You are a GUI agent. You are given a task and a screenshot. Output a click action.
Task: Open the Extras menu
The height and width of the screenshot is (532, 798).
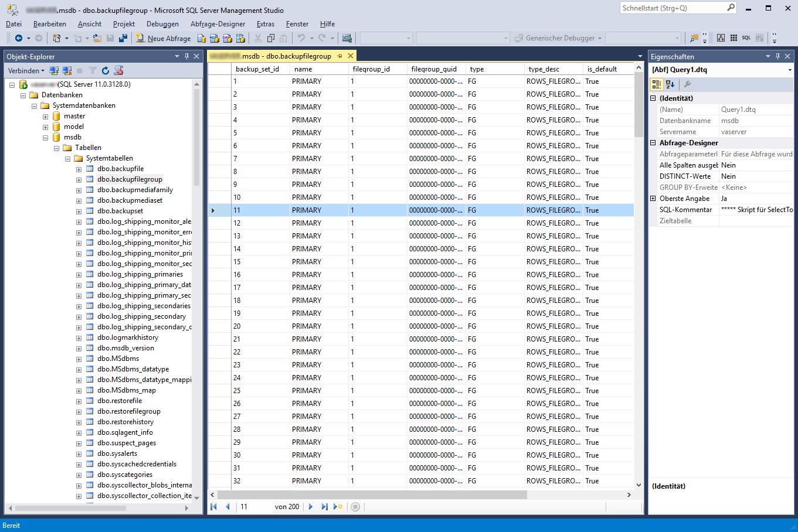[265, 24]
